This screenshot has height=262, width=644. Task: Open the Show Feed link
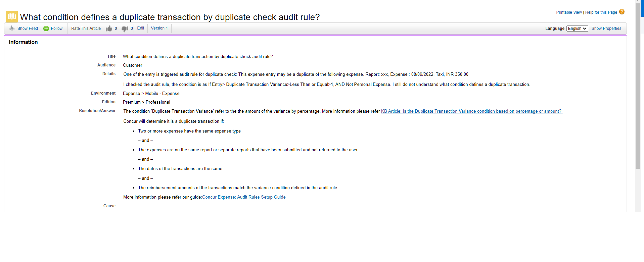[x=28, y=29]
